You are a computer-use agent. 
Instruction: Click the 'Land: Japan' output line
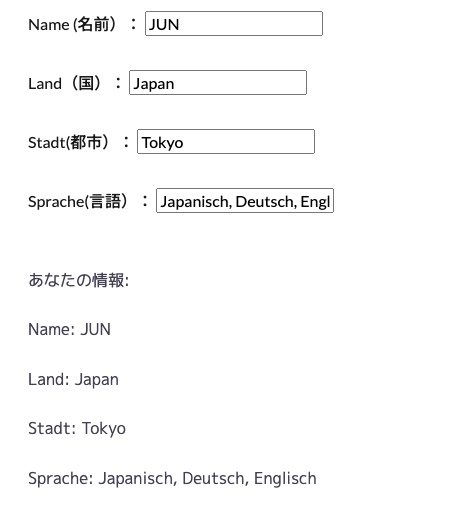click(73, 379)
